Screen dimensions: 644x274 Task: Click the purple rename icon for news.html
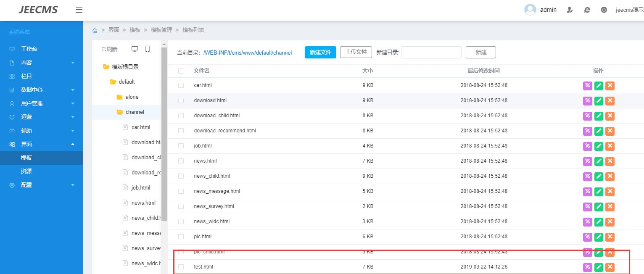tap(587, 161)
